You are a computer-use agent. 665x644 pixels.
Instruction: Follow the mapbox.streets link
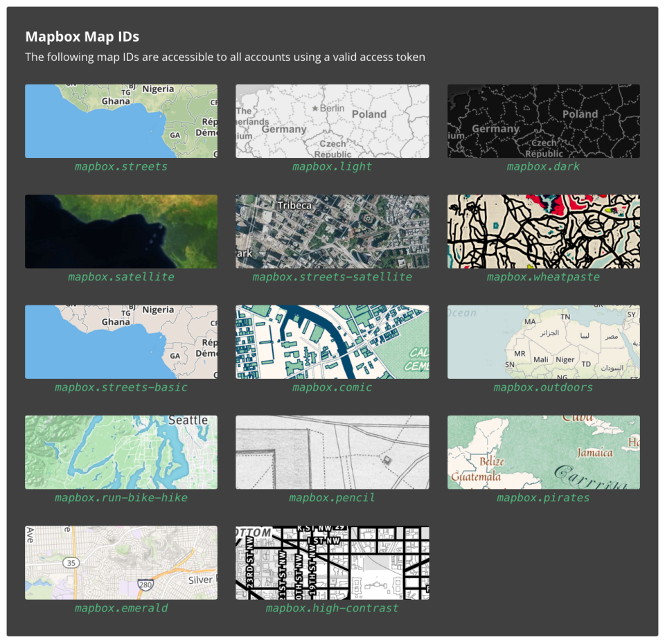(x=121, y=166)
